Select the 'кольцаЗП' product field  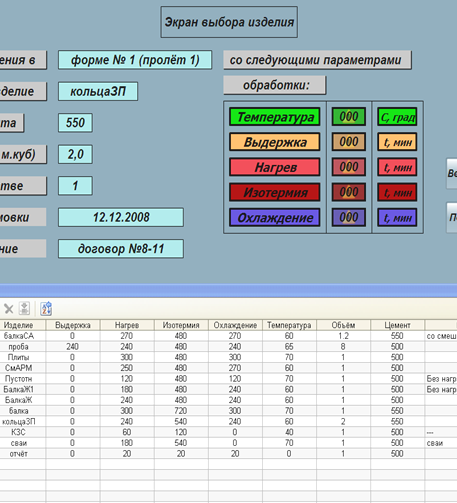pyautogui.click(x=98, y=91)
